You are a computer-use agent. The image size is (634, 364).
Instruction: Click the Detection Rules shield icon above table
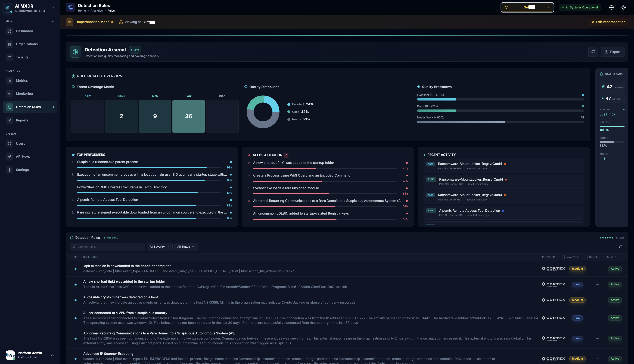(72, 238)
